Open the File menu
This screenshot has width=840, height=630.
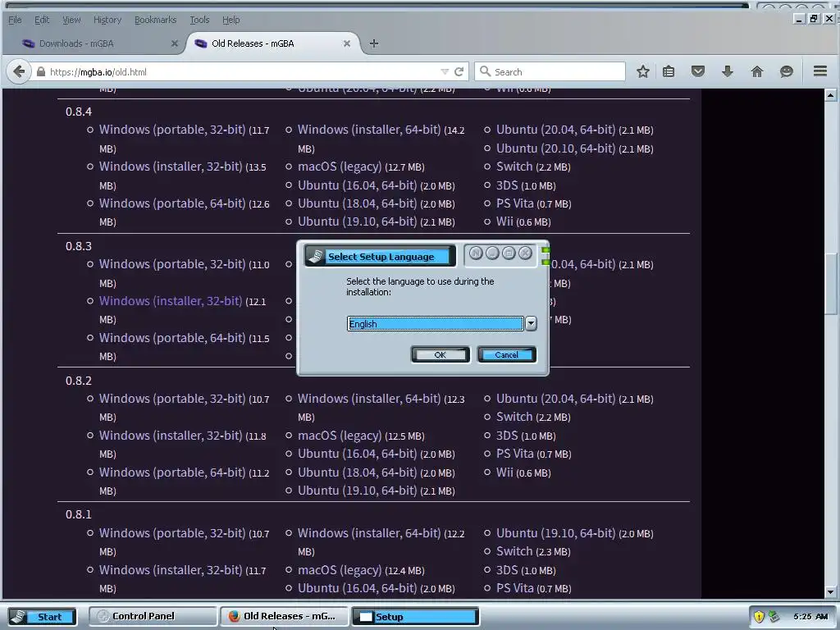coord(15,20)
